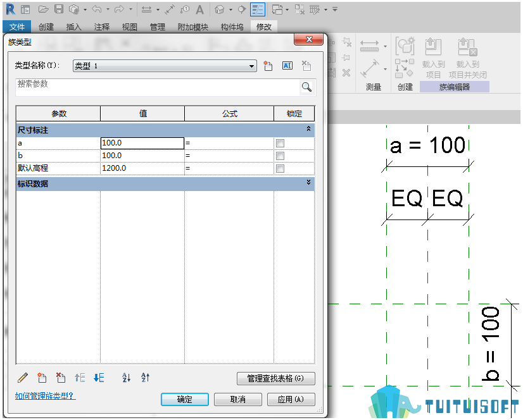Toggle lock checkbox for parameter b
This screenshot has width=523, height=420.
click(x=280, y=156)
